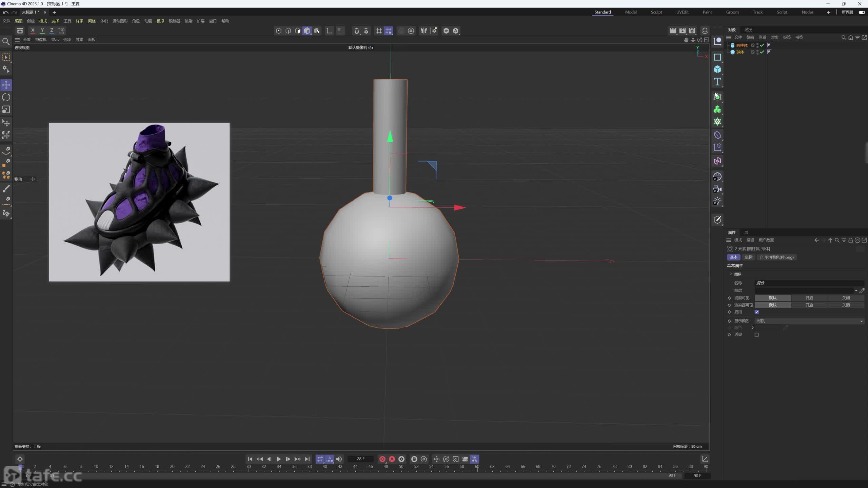Open the deformer bend icon
This screenshot has width=868, height=488.
(717, 135)
